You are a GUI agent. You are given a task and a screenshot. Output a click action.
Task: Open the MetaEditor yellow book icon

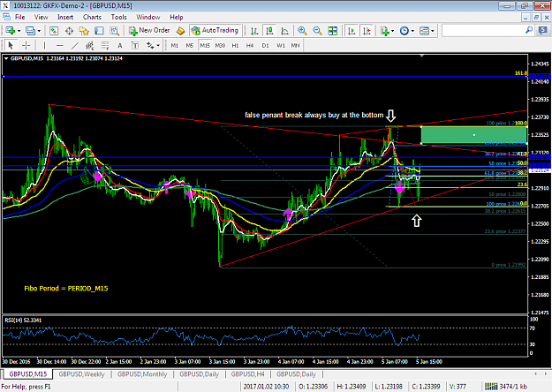click(x=180, y=31)
